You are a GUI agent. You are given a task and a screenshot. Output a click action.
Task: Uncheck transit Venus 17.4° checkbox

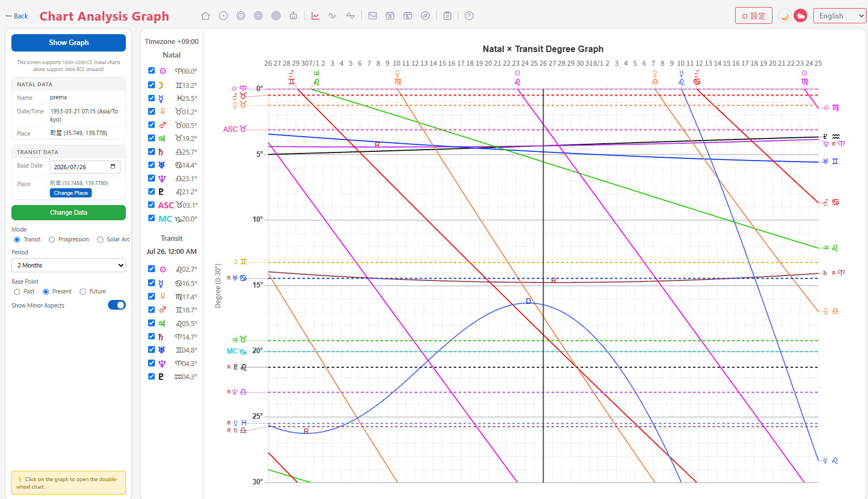pyautogui.click(x=151, y=296)
